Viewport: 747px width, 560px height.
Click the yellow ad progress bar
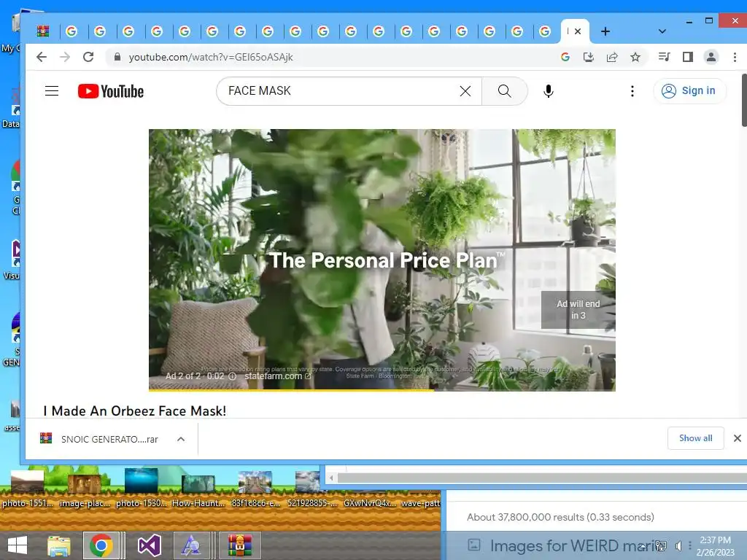pyautogui.click(x=291, y=390)
